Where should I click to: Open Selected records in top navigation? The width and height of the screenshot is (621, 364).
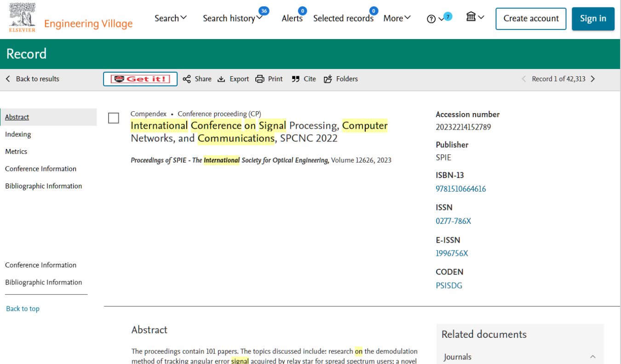[343, 18]
